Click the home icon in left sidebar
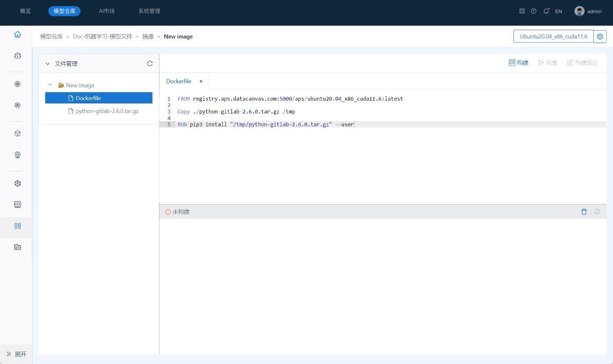The image size is (613, 364). [x=18, y=34]
